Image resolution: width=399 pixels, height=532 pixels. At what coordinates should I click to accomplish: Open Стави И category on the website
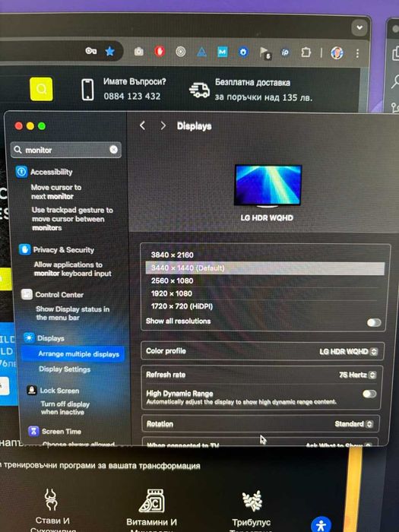coord(52,509)
